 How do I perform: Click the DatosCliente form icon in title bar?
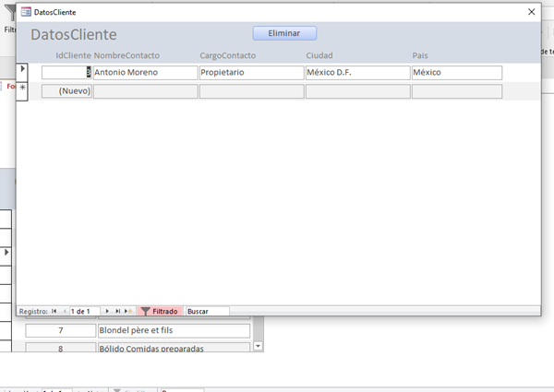26,12
